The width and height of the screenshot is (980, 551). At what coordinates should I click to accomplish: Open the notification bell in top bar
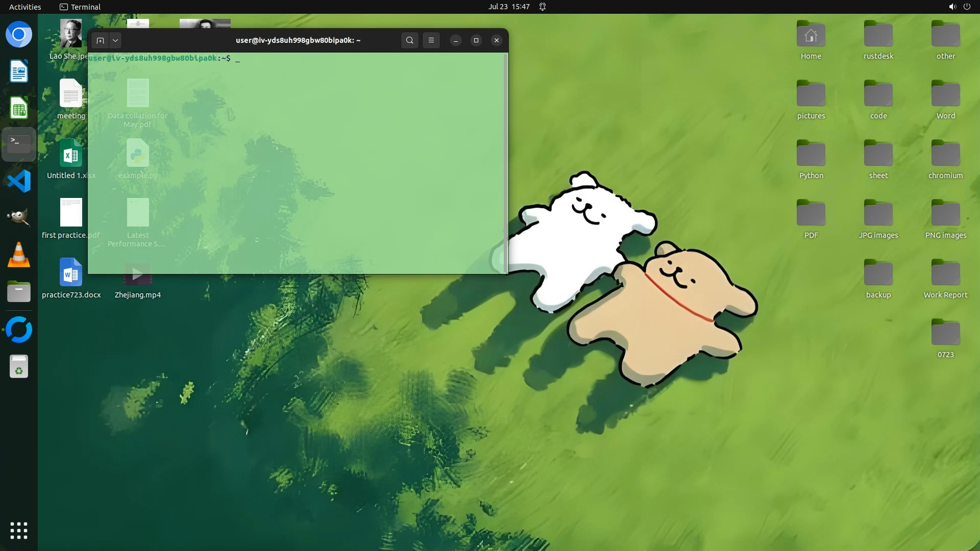pyautogui.click(x=543, y=7)
